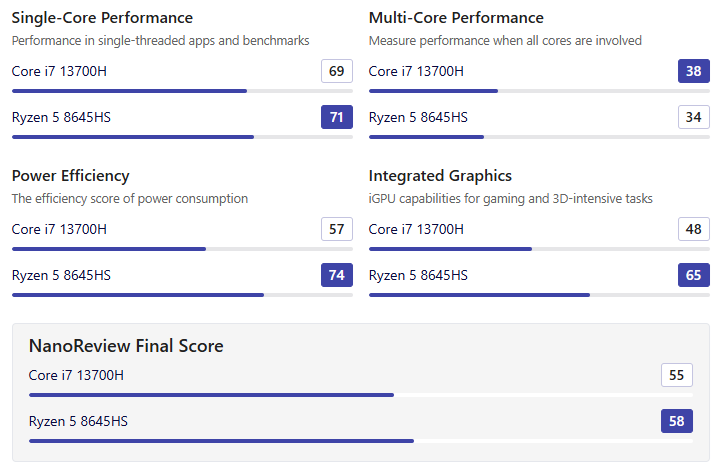Select Core i7 13700H power efficiency score 57
Image resolution: width=723 pixels, height=470 pixels.
[337, 229]
